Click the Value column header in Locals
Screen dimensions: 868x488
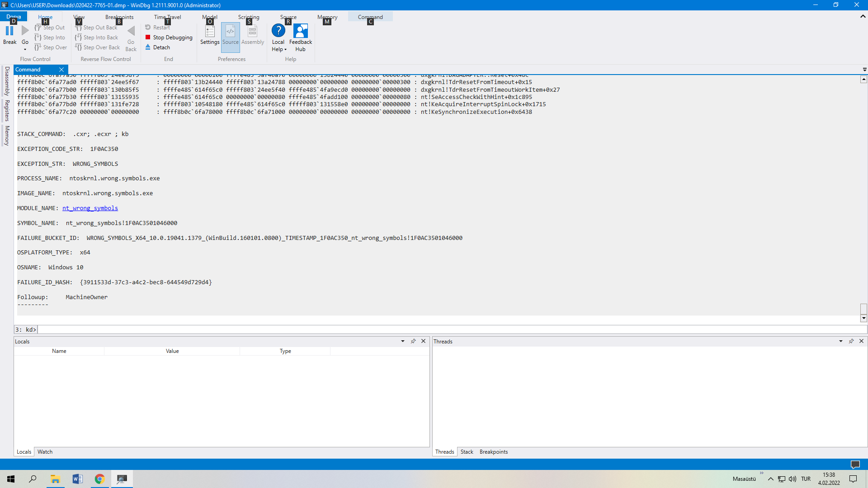172,351
